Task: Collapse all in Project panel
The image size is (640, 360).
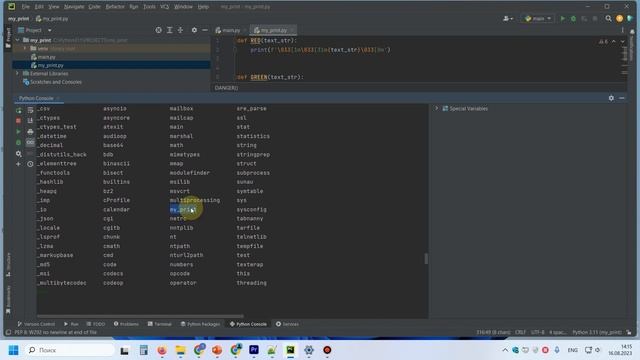Action: (x=180, y=30)
